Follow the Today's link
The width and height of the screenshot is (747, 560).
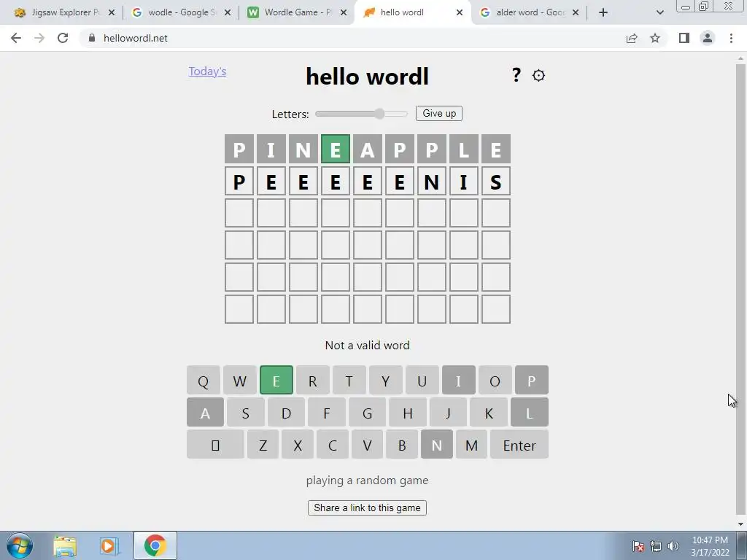(207, 71)
